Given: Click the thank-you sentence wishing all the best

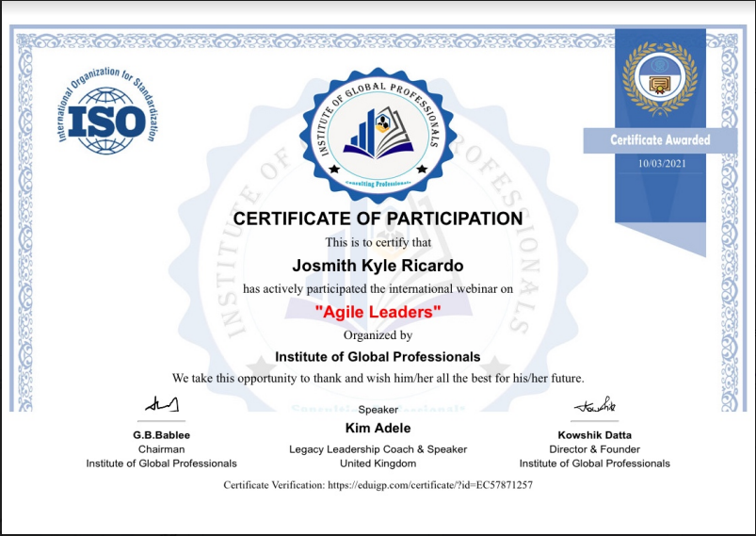Looking at the screenshot, I should (378, 379).
